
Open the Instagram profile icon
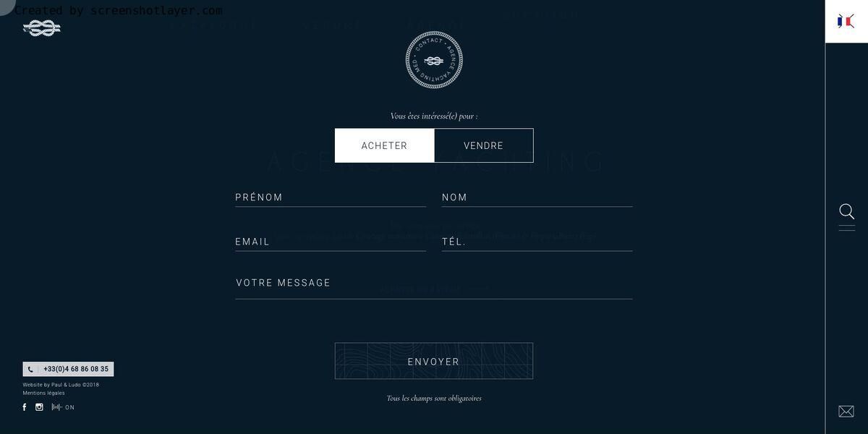40,407
